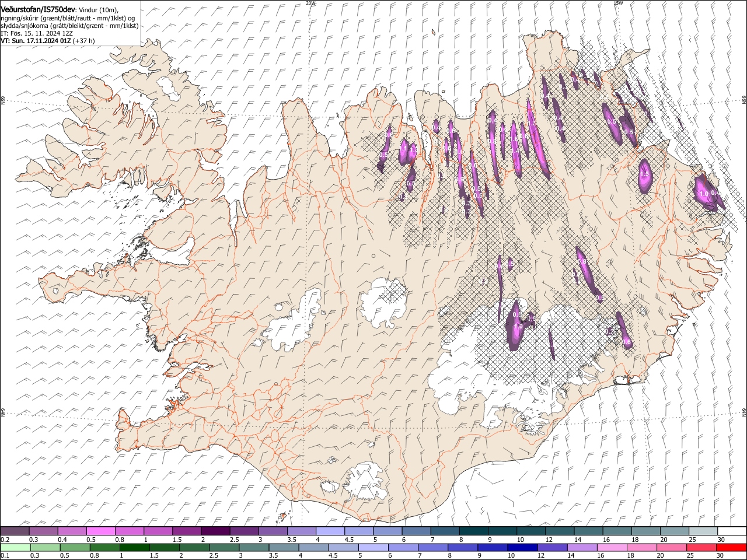Pick the bright red 30 rain legend swatch
This screenshot has height=560, width=747.
coord(731,547)
